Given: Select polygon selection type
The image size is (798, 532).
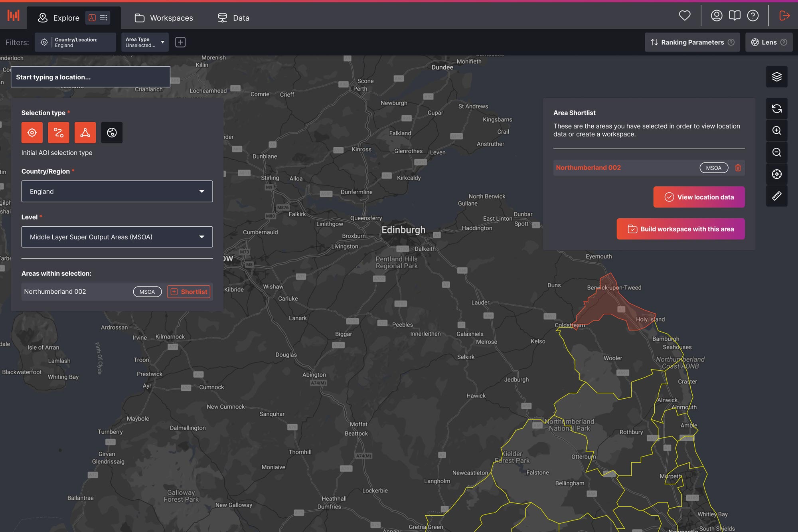Looking at the screenshot, I should [x=85, y=133].
